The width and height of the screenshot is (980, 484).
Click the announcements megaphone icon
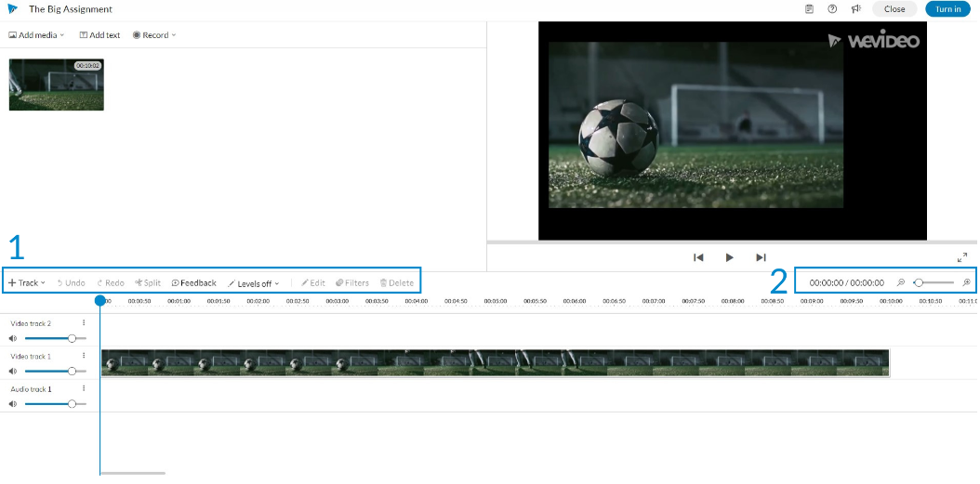[856, 8]
